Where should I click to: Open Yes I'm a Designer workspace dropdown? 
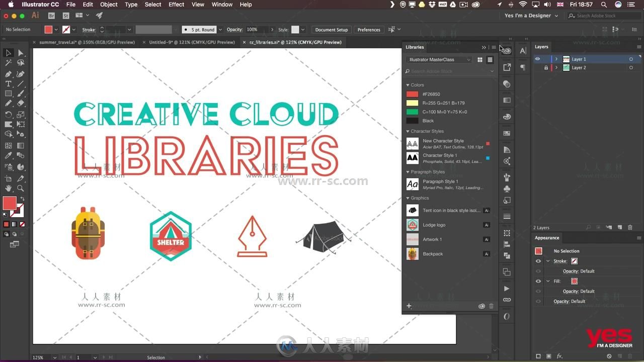(531, 16)
